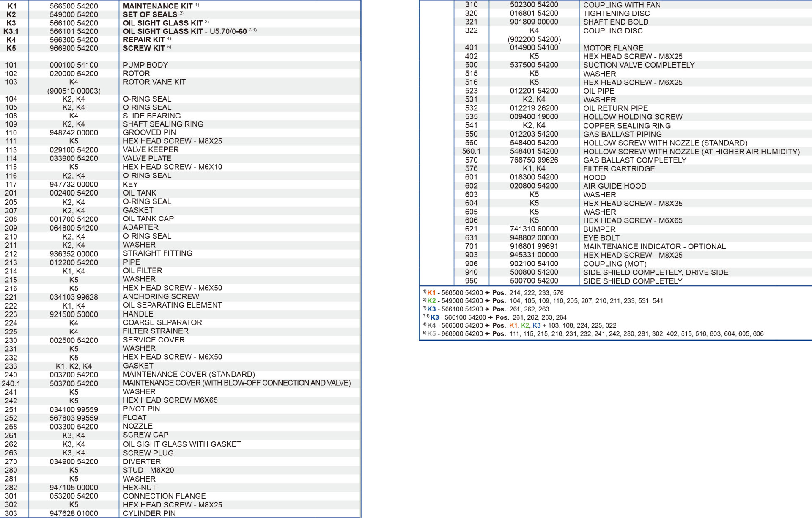The width and height of the screenshot is (812, 518).
Task: Select 'MAINTENANCE INDICATOR - OPTIONAL' row 701
Action: tap(654, 246)
